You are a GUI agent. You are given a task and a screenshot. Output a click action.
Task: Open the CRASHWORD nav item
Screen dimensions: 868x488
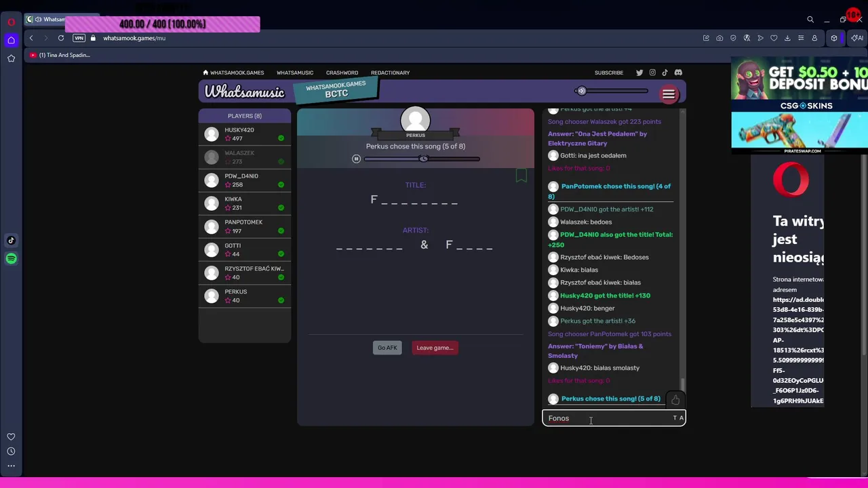coord(342,73)
